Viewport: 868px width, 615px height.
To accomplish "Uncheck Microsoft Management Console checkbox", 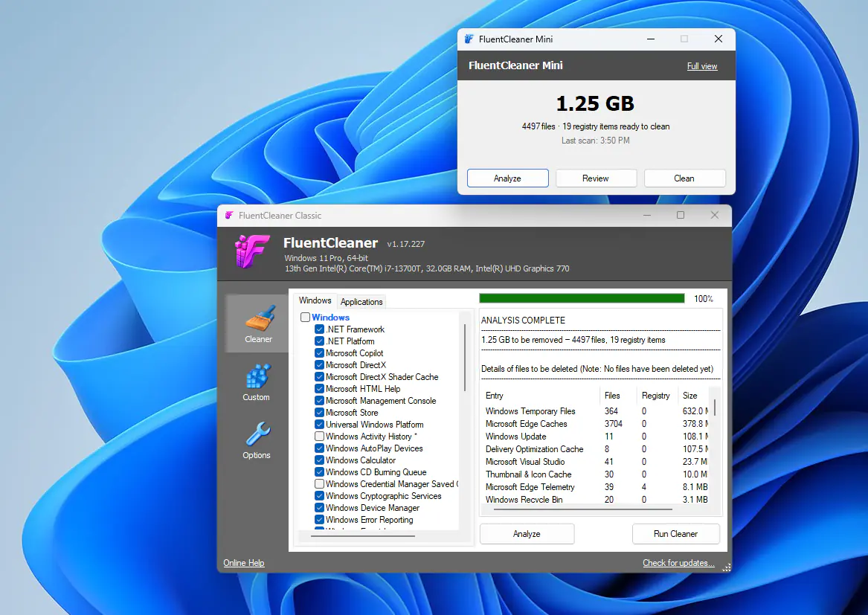I will (x=319, y=401).
